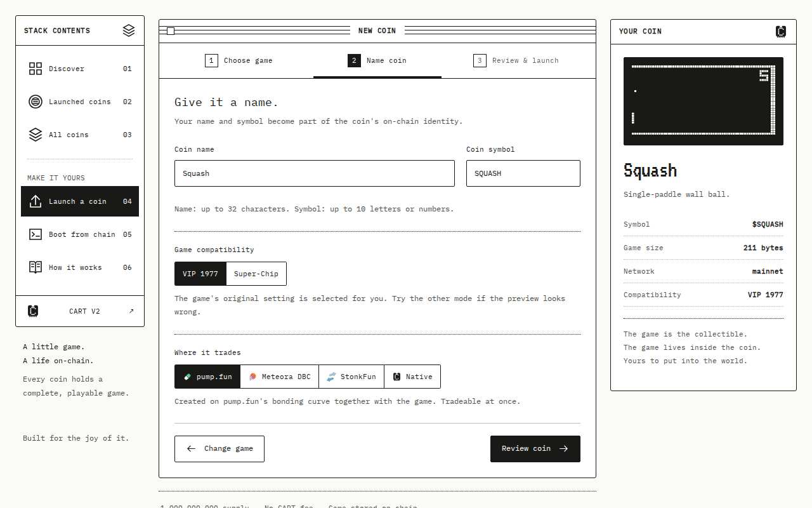Viewport: 812px width, 508px height.
Task: Click the $SQUASH symbol value
Action: point(768,224)
